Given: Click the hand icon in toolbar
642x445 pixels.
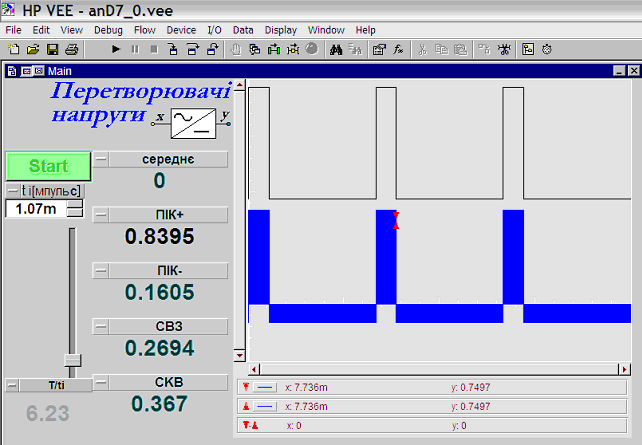Looking at the screenshot, I should coord(236,50).
